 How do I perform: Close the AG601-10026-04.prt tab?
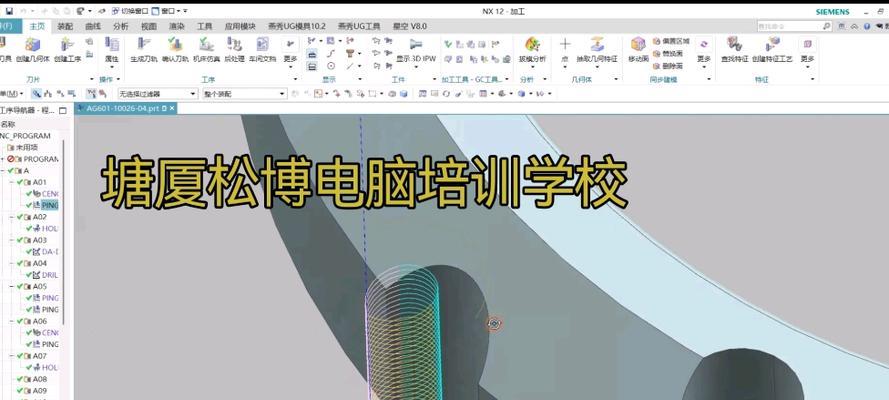(172, 108)
